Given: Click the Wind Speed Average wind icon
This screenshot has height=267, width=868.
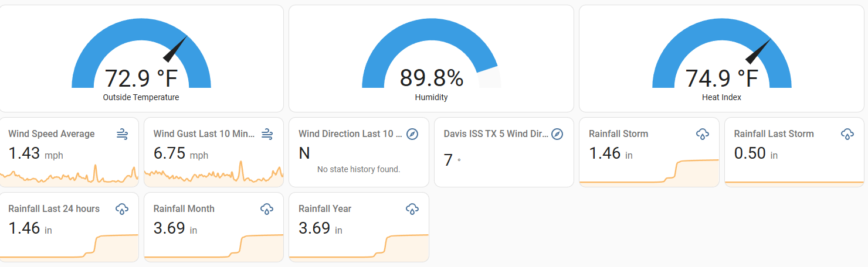Looking at the screenshot, I should [x=122, y=134].
